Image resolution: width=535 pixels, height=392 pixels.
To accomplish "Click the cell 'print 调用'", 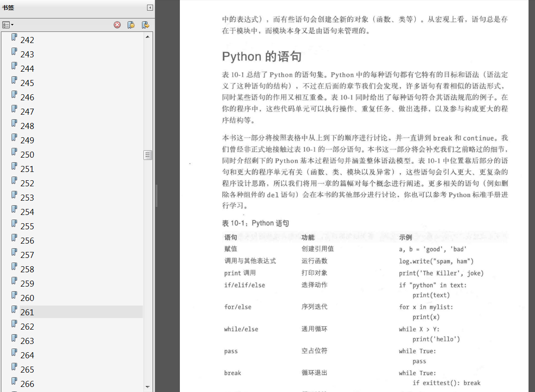I will [240, 273].
